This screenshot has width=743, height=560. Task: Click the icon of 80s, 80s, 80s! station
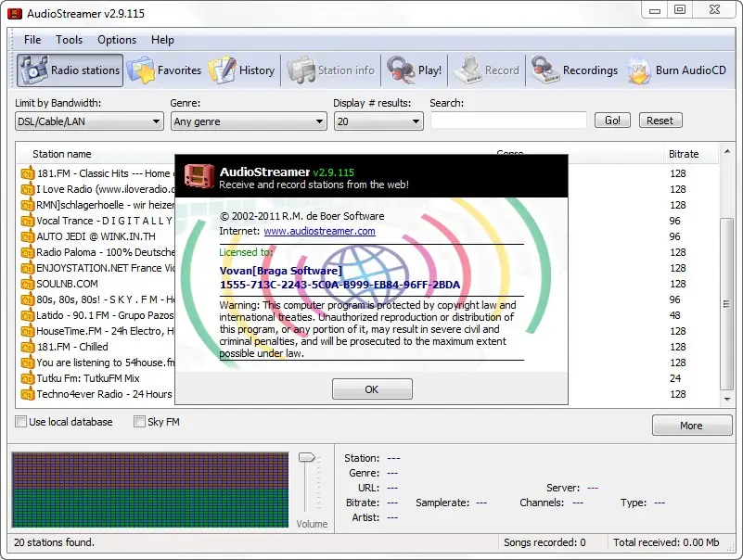point(28,299)
